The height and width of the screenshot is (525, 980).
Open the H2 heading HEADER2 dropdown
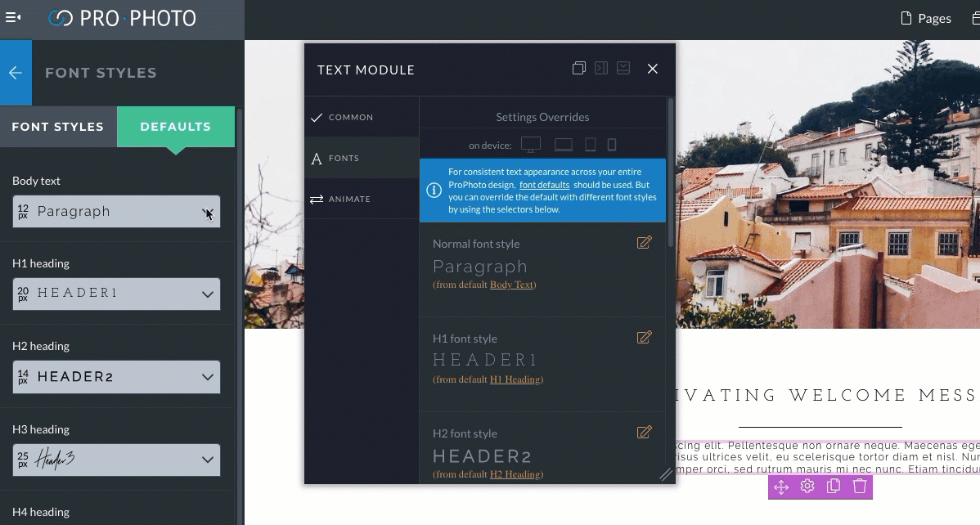pyautogui.click(x=116, y=377)
